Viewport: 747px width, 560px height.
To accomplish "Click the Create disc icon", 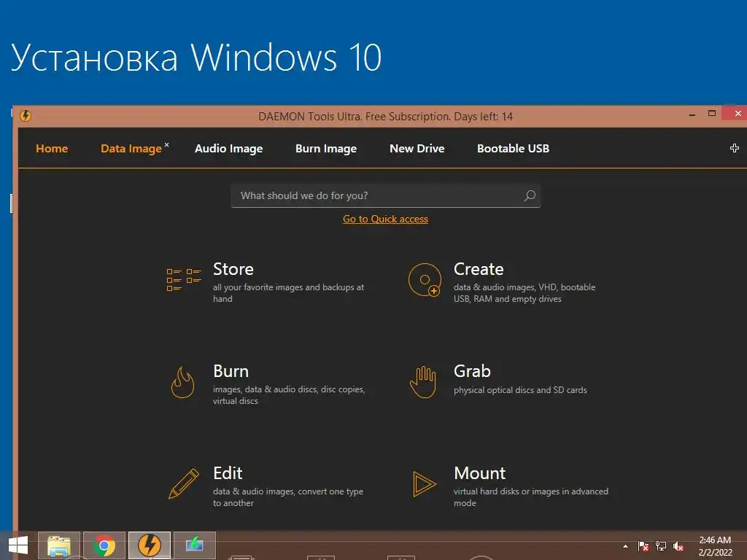I will [x=425, y=279].
